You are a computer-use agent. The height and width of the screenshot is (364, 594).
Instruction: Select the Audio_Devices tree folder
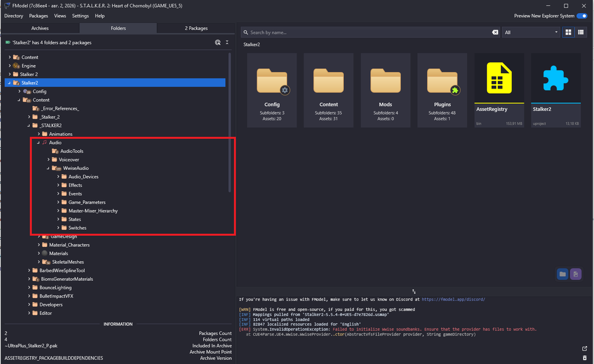[83, 176]
